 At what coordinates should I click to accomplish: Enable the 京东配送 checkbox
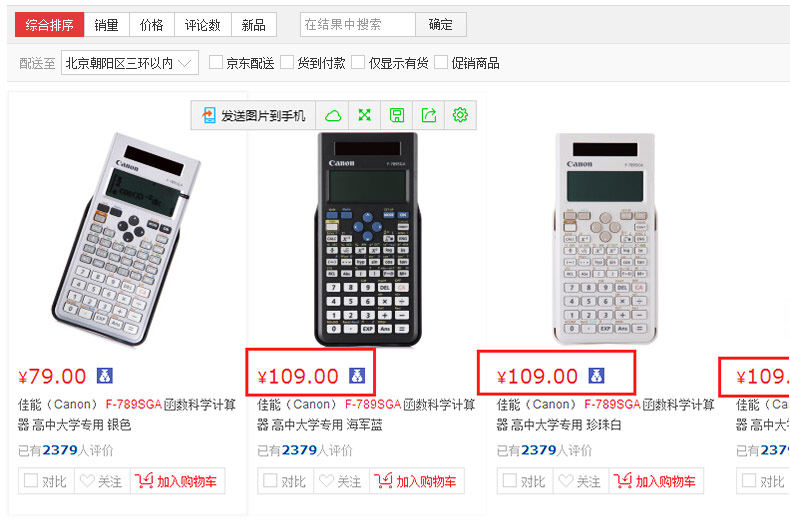click(x=216, y=62)
